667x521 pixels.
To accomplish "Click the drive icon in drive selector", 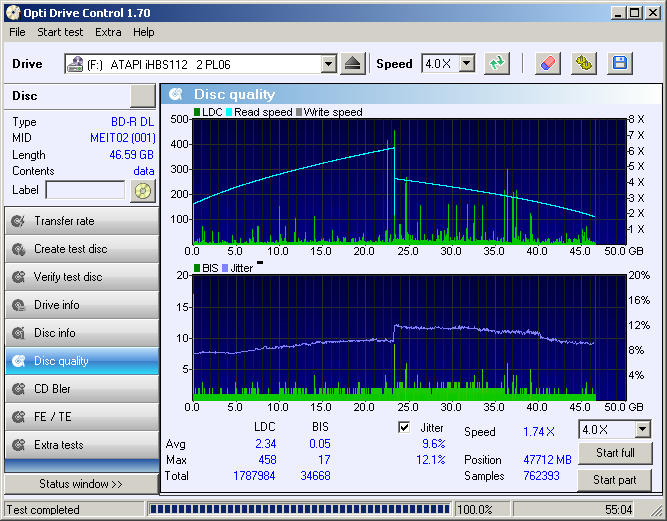I will (75, 64).
